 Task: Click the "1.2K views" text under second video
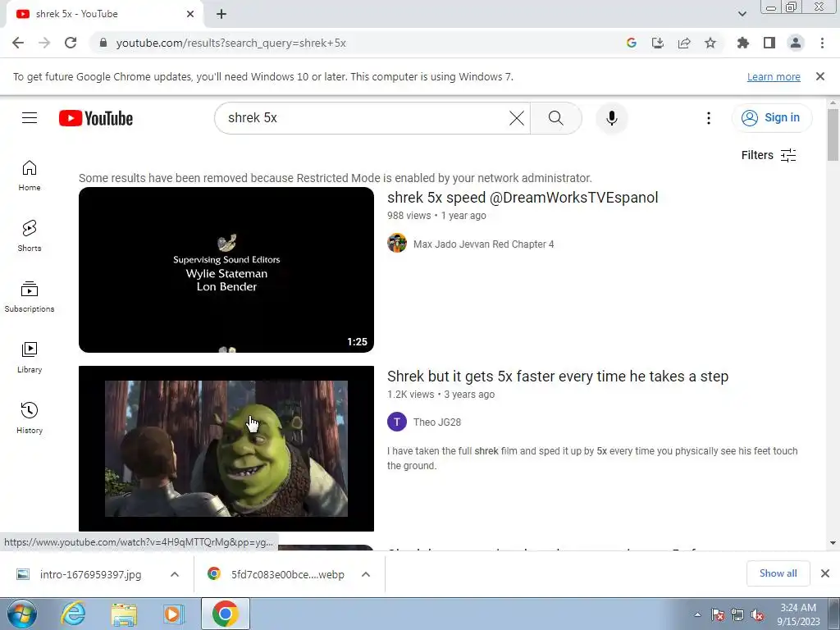pyautogui.click(x=410, y=395)
